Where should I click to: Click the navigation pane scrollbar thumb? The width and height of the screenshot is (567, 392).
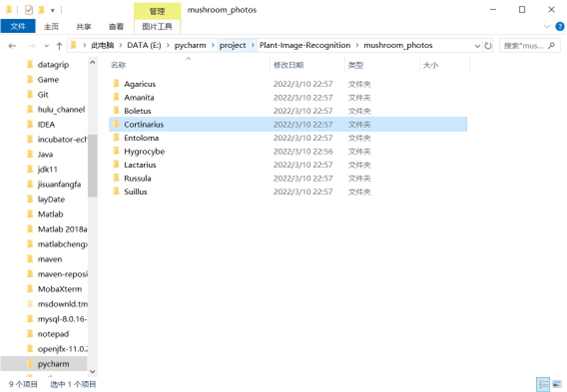[x=93, y=166]
